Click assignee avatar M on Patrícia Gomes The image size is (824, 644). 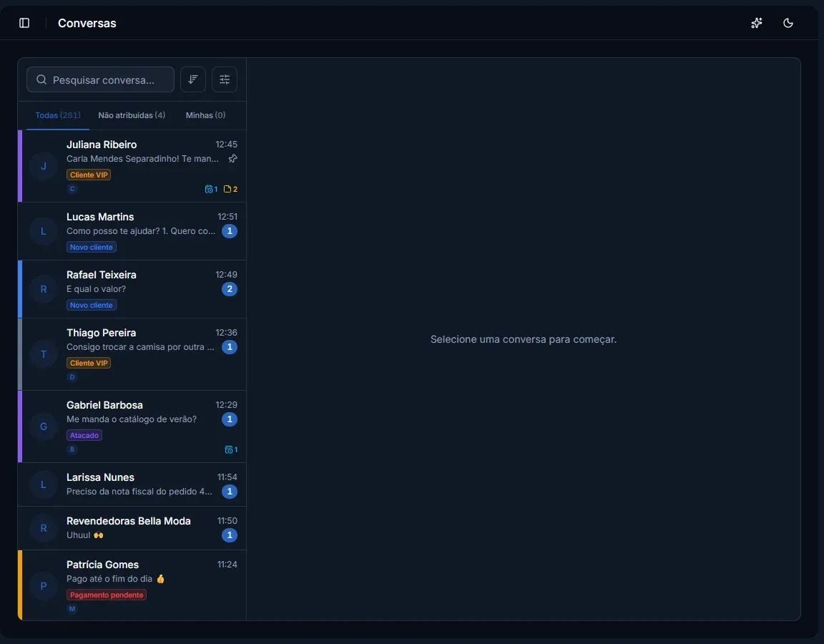click(x=72, y=609)
